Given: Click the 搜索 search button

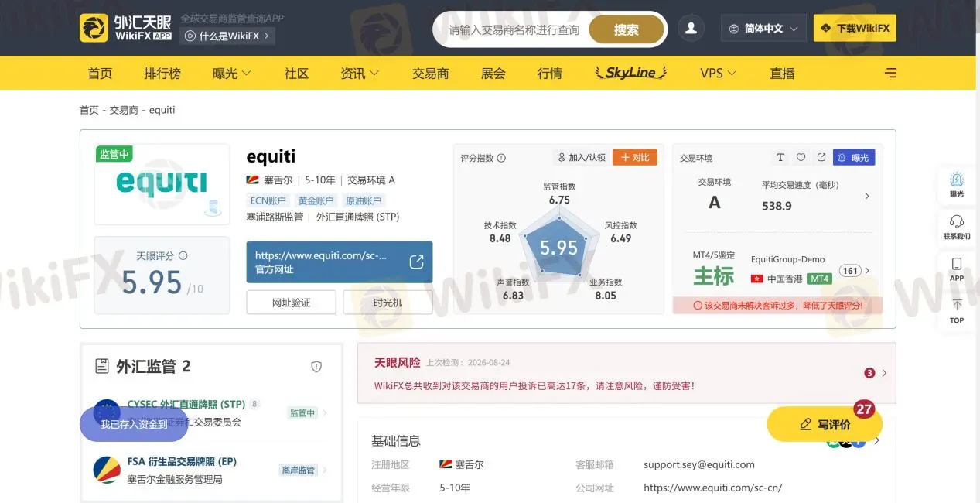Looking at the screenshot, I should coord(627,29).
